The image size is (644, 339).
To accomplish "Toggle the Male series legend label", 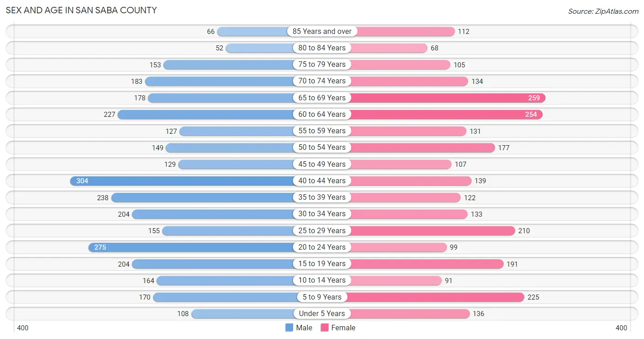I will (x=304, y=328).
